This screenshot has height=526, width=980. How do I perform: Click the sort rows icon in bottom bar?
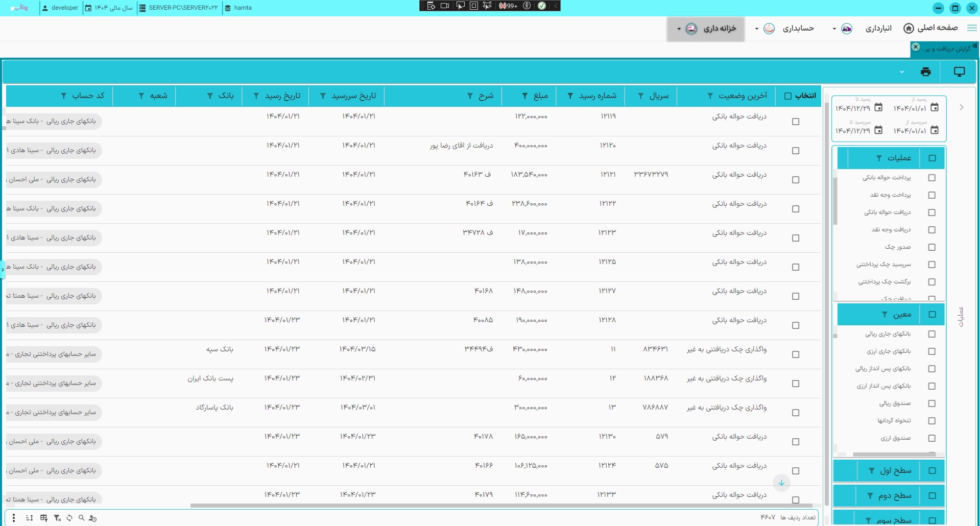coord(30,518)
